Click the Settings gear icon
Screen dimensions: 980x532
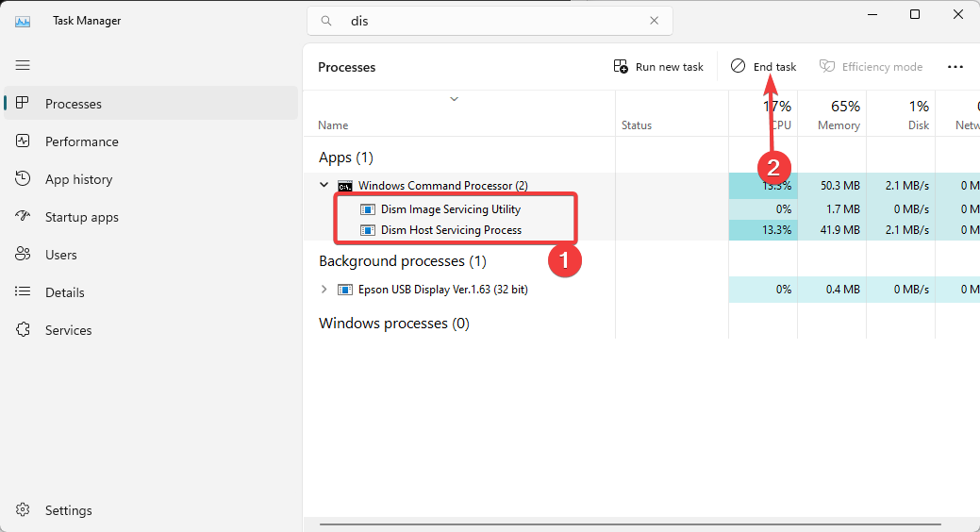pyautogui.click(x=23, y=509)
